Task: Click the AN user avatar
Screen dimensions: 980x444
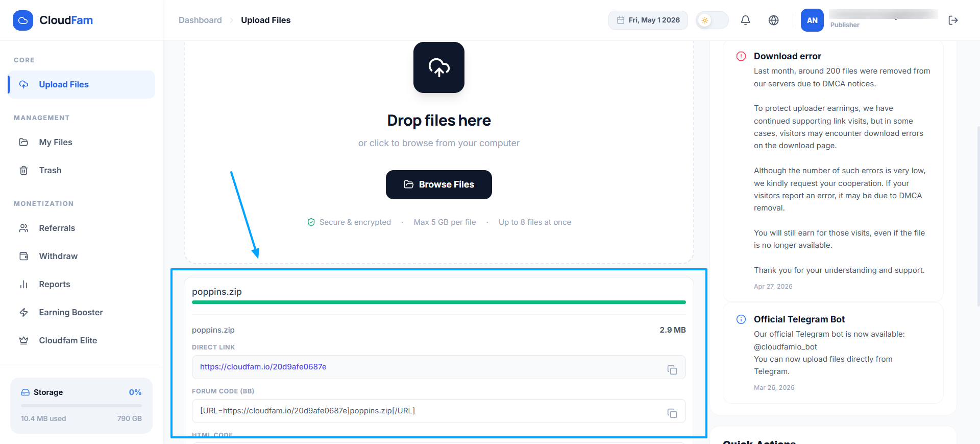Action: (x=812, y=20)
